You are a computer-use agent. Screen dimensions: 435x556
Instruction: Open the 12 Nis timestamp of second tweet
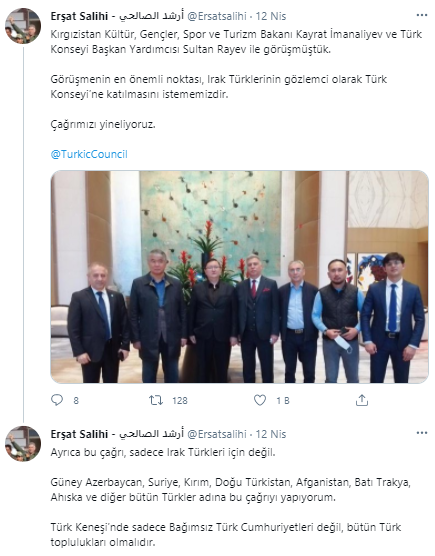click(x=271, y=434)
